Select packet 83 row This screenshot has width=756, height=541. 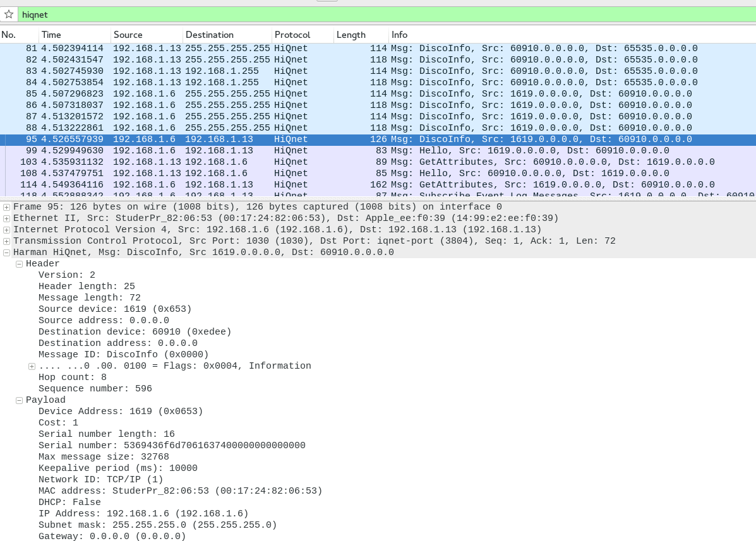pos(378,71)
